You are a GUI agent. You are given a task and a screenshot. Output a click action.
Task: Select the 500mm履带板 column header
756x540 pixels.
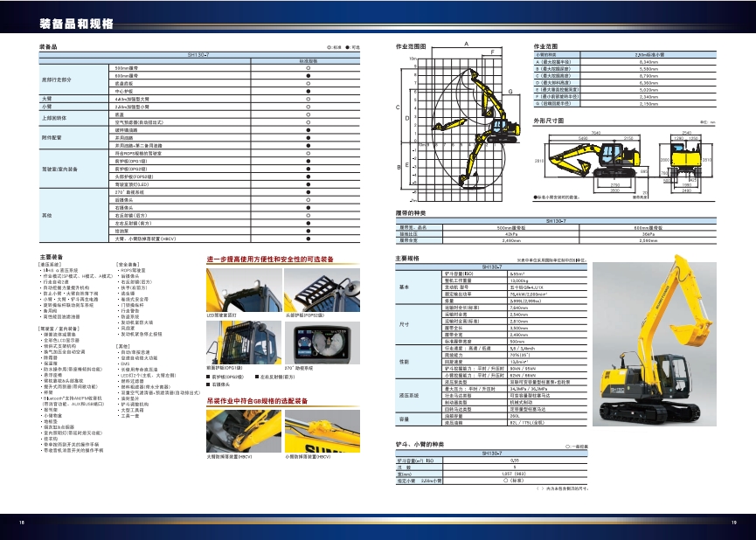(511, 227)
